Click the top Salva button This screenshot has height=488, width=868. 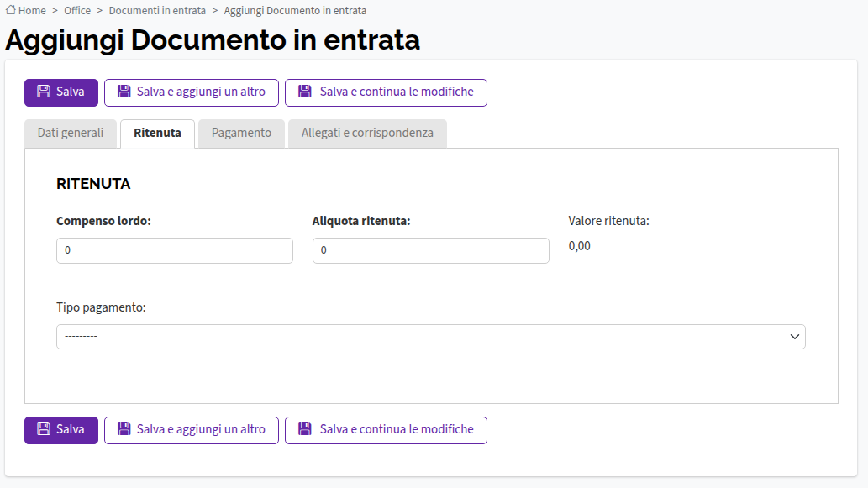60,92
